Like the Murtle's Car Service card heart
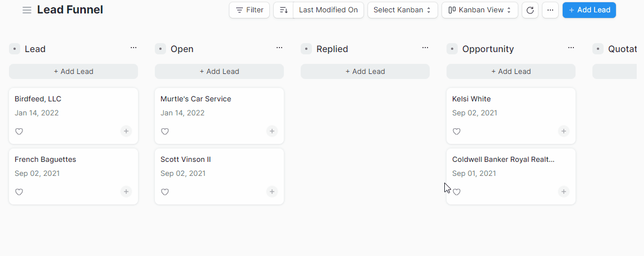This screenshot has height=256, width=644. coord(165,132)
